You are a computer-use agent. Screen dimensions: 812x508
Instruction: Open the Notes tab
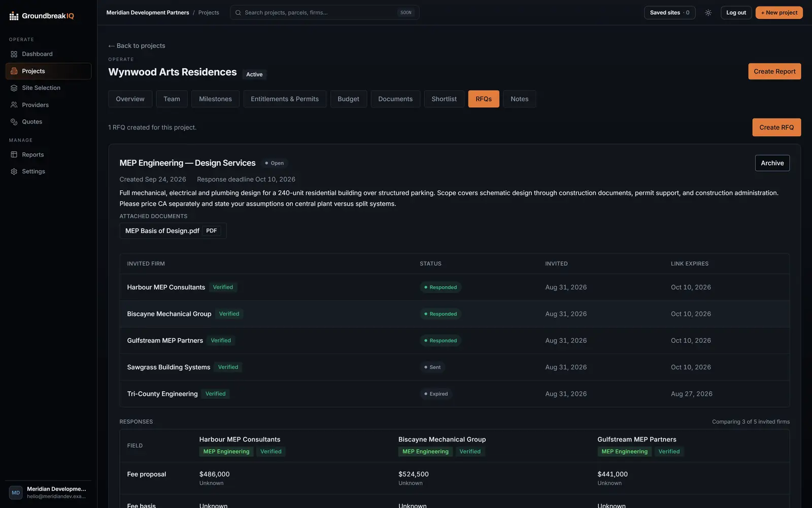pos(519,99)
